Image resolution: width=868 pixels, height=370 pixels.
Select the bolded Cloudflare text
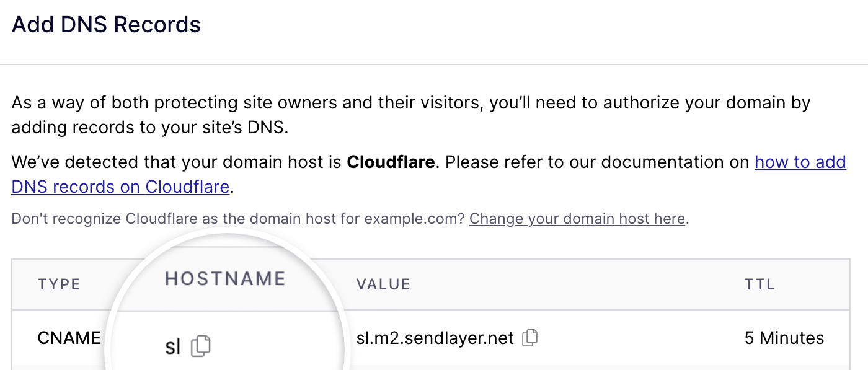[391, 162]
